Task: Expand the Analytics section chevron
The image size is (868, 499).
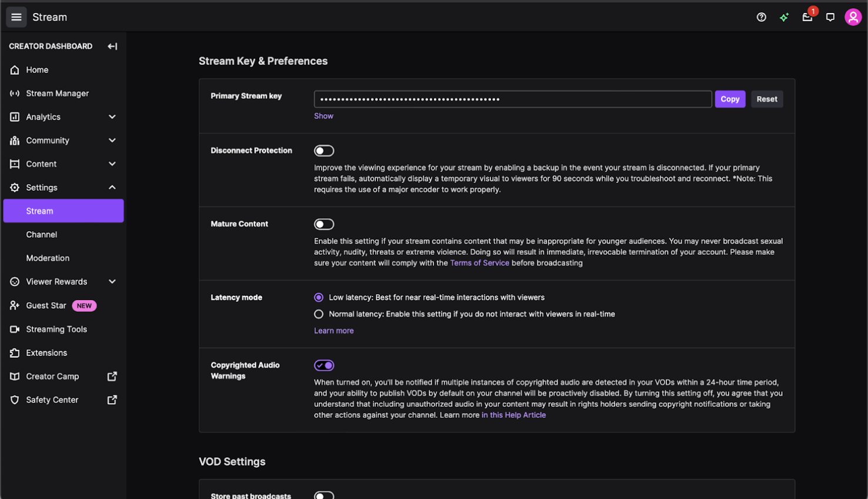Action: (x=112, y=117)
